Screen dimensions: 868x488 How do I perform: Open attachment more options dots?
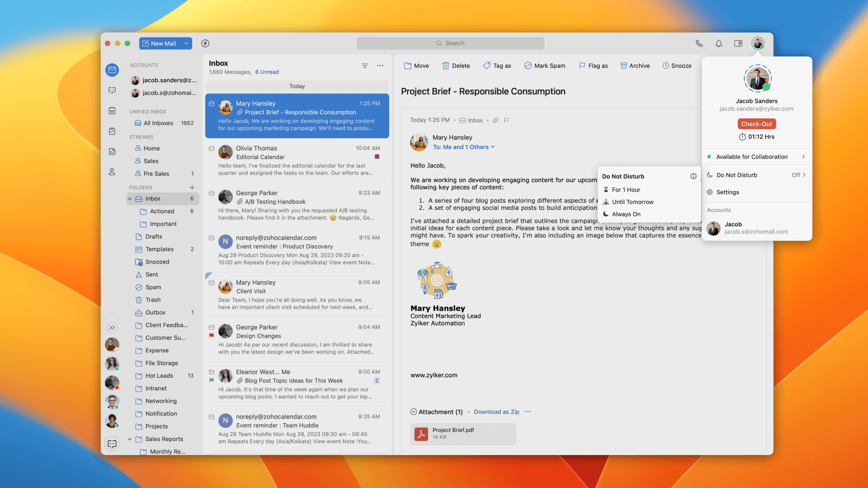[x=528, y=412]
